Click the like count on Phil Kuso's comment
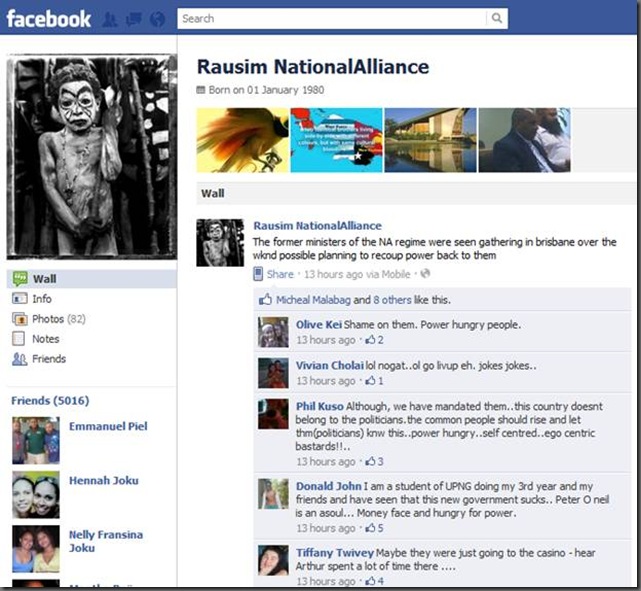The height and width of the screenshot is (591, 641). click(x=374, y=461)
